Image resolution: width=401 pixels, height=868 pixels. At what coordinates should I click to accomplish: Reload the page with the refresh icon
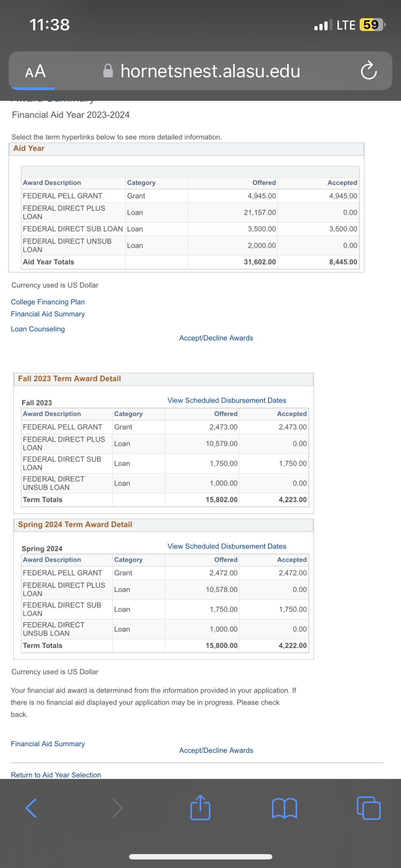point(369,70)
